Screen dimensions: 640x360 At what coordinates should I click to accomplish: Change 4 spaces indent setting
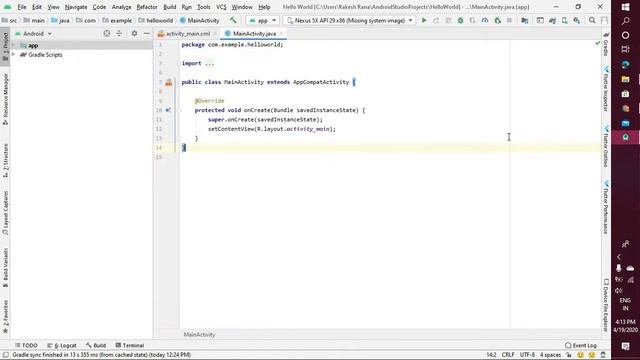(550, 355)
